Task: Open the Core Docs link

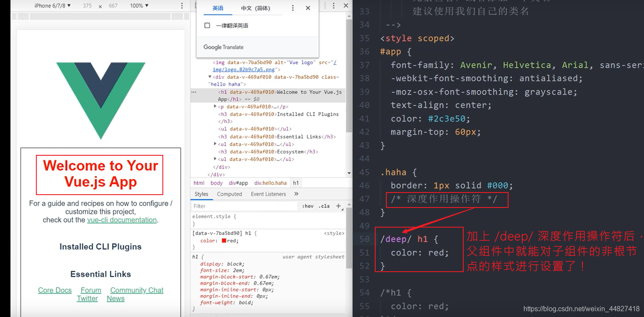Action: click(x=55, y=290)
